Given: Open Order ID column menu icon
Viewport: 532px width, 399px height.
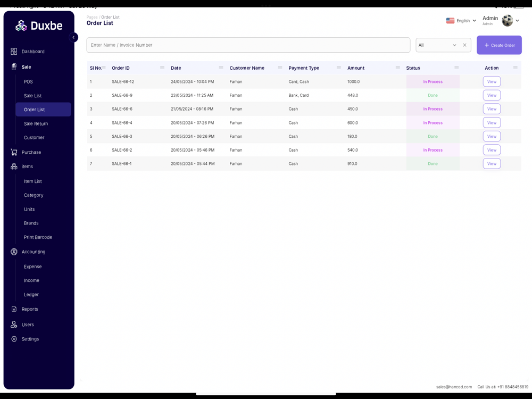Looking at the screenshot, I should pos(162,68).
